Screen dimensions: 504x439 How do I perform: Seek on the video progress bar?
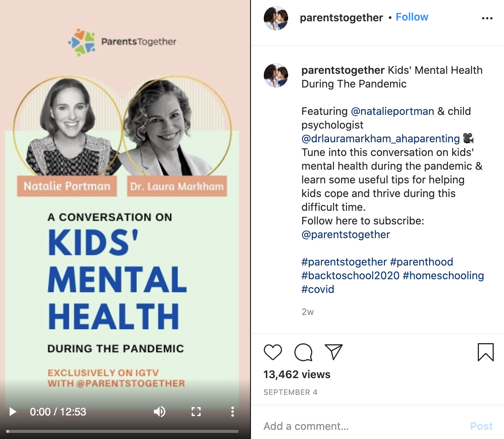pyautogui.click(x=122, y=431)
